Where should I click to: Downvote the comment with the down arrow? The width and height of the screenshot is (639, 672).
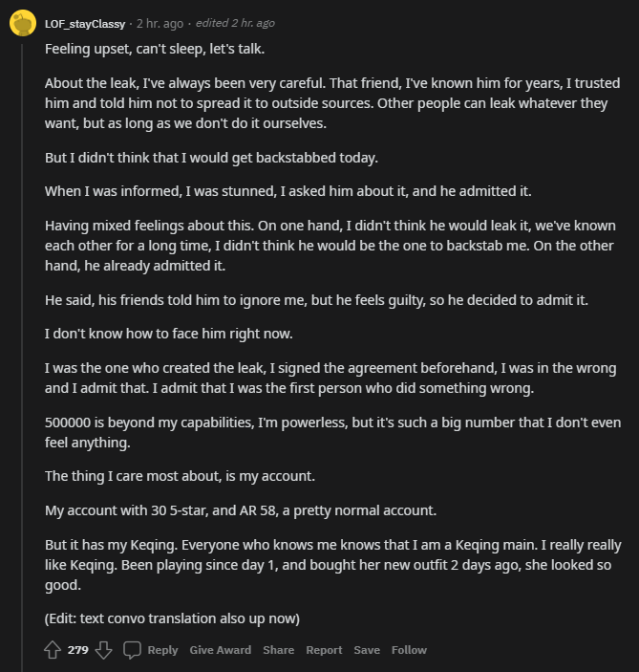tap(104, 650)
